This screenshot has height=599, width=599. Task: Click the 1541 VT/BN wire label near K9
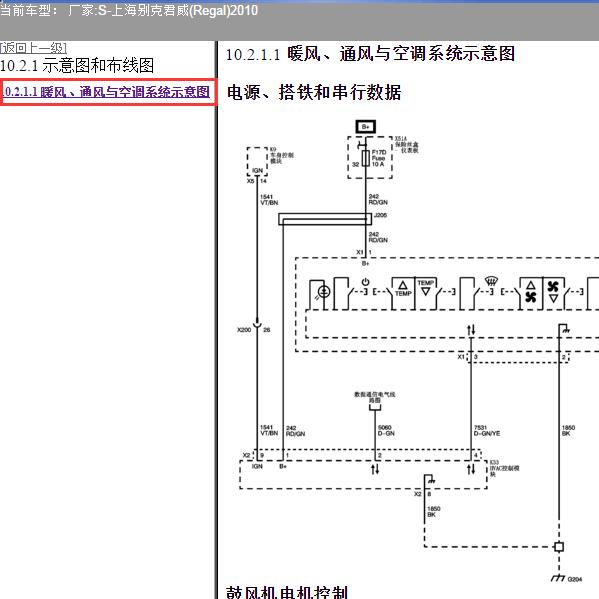click(269, 200)
